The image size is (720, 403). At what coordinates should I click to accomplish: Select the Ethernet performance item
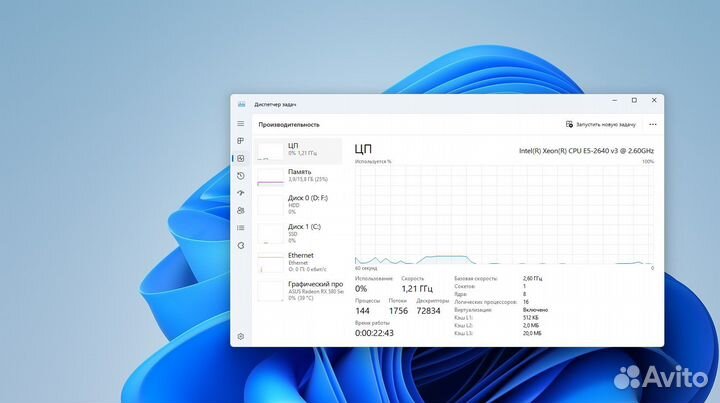[x=299, y=261]
